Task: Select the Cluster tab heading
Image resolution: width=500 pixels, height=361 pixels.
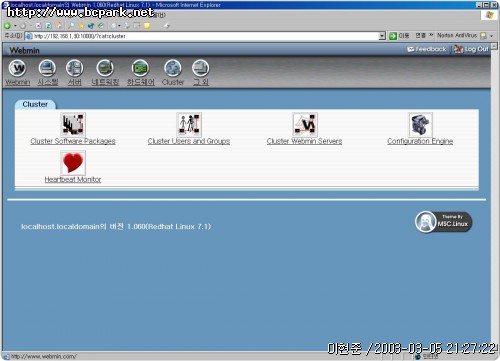Action: [x=35, y=104]
